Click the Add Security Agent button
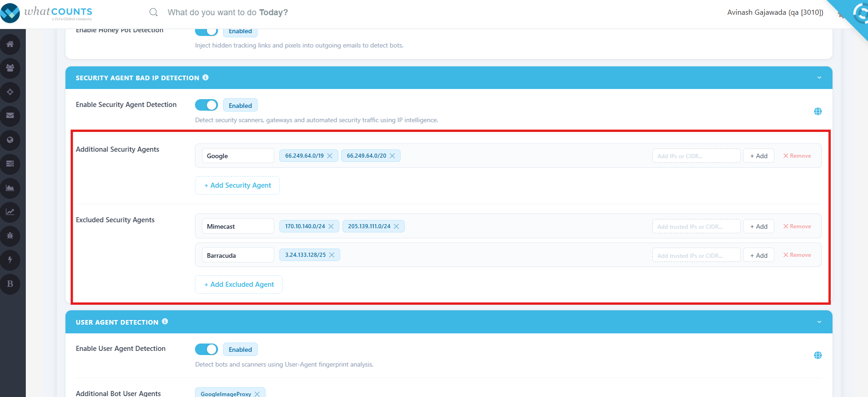The image size is (868, 397). point(237,185)
